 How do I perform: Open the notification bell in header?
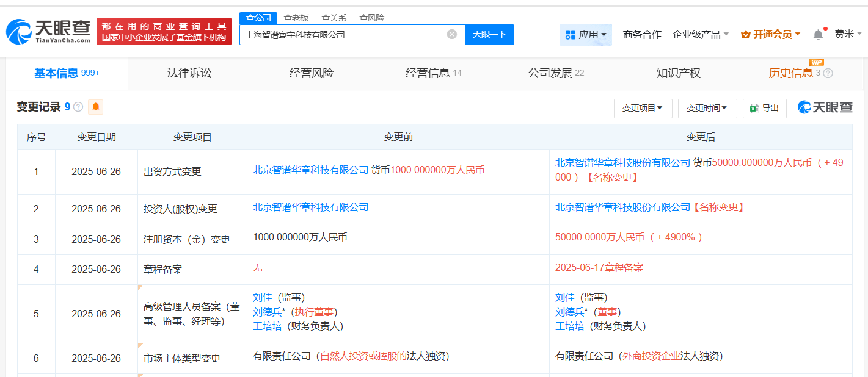pyautogui.click(x=818, y=35)
